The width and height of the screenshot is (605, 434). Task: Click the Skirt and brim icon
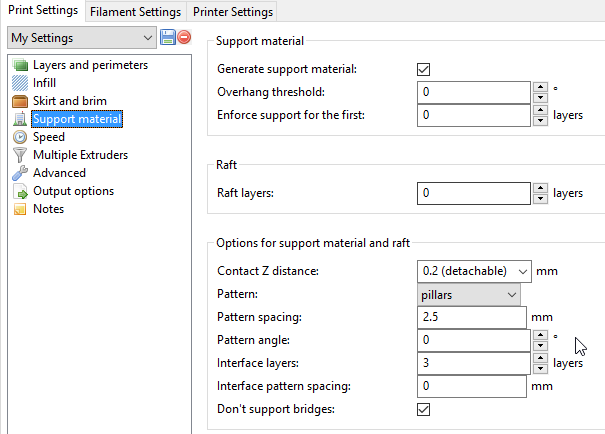[20, 101]
